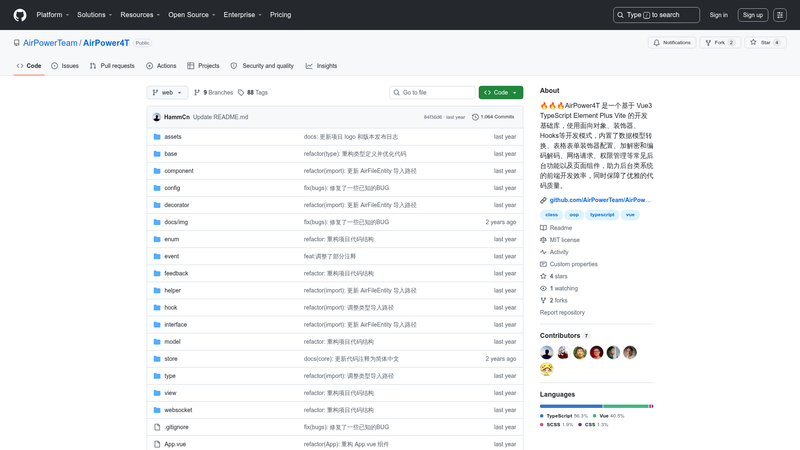Open the Contributors heading link
The height and width of the screenshot is (450, 800).
(x=565, y=336)
